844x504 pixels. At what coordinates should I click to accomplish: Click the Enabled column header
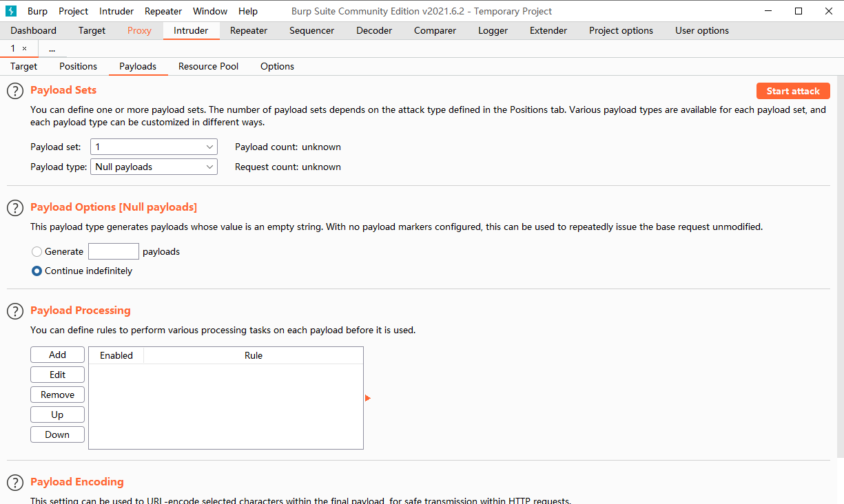[x=116, y=355]
